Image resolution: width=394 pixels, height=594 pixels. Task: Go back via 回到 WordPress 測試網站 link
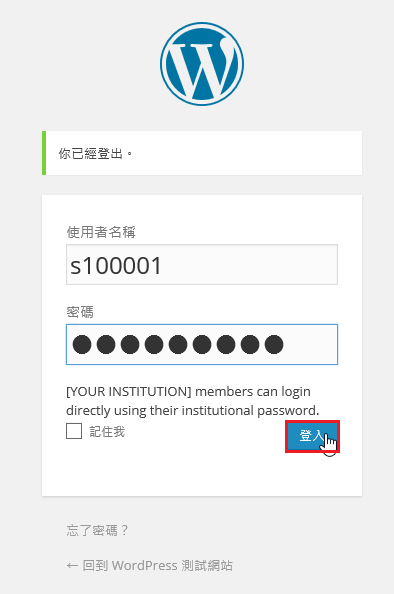coord(150,566)
